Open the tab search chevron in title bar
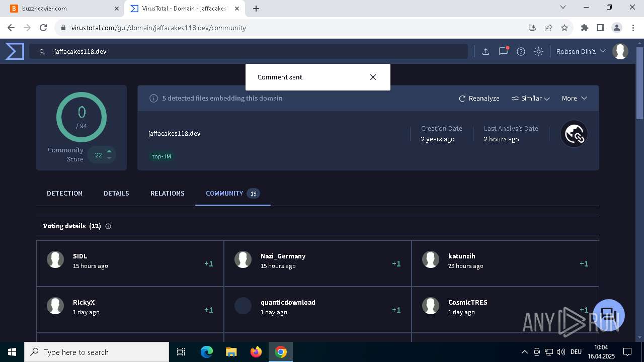The image size is (644, 362). click(563, 7)
